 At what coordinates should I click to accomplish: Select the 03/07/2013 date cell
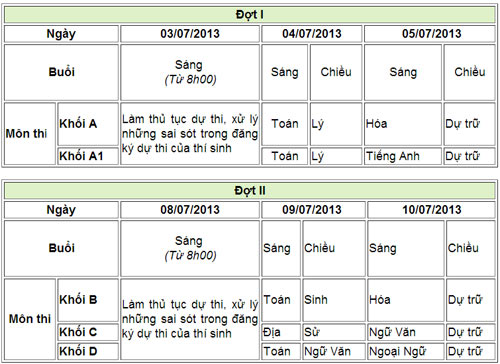click(x=190, y=34)
